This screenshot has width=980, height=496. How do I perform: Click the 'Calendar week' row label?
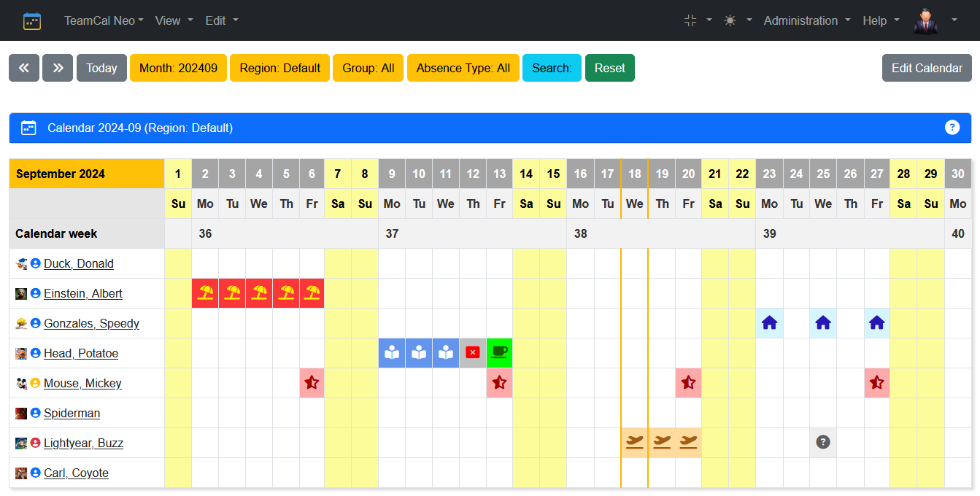(56, 233)
